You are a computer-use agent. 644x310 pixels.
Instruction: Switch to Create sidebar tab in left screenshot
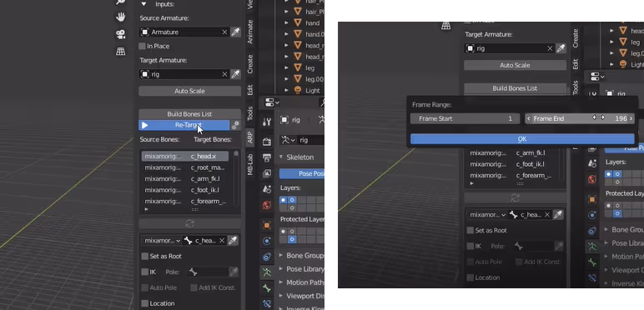click(x=249, y=63)
